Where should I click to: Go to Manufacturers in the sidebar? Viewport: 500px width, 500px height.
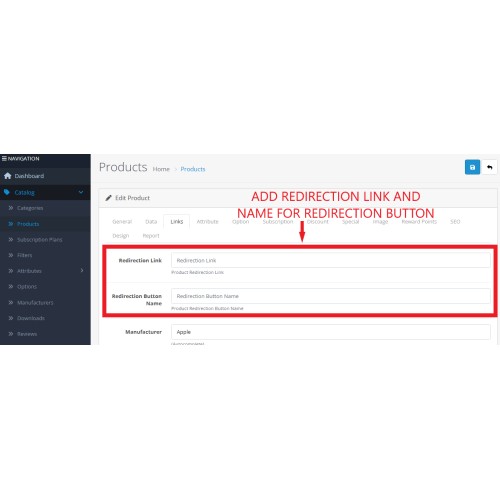click(35, 302)
